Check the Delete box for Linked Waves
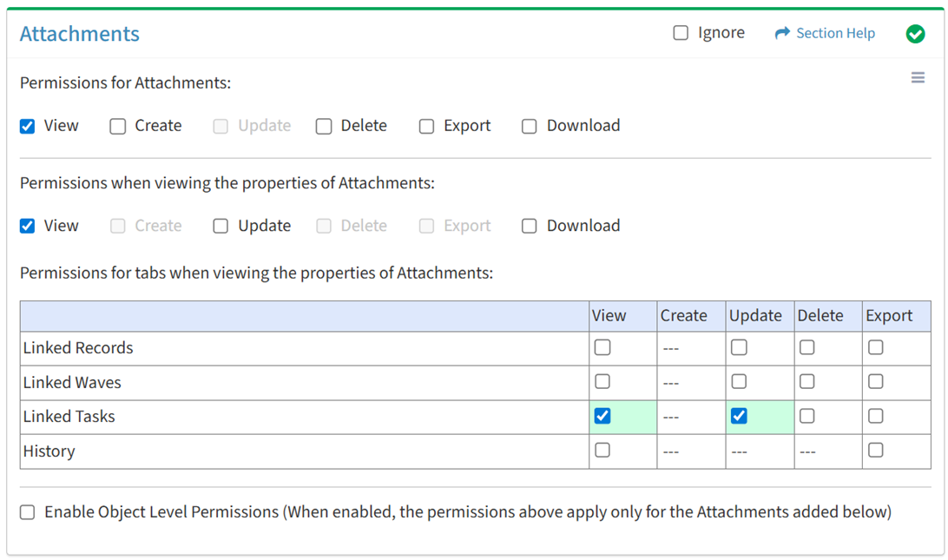 coord(807,382)
